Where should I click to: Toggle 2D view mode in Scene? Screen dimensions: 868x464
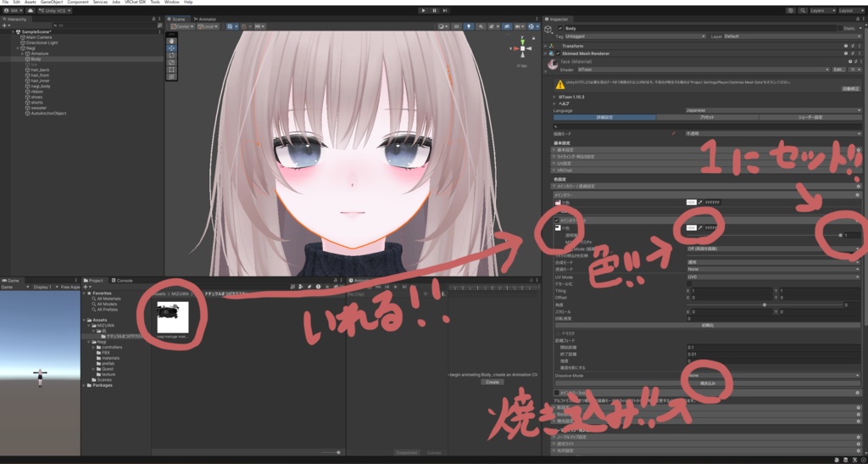(x=457, y=26)
